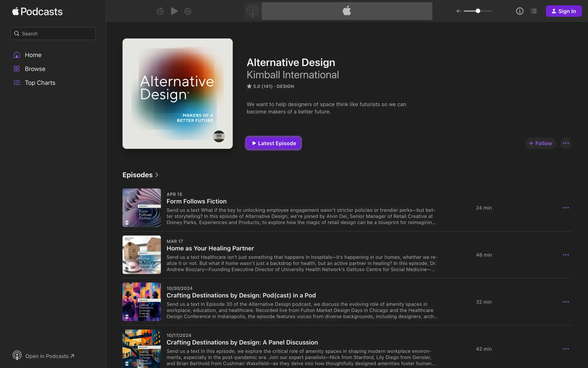The height and width of the screenshot is (368, 588).
Task: Click the Home house icon
Action: tap(17, 55)
